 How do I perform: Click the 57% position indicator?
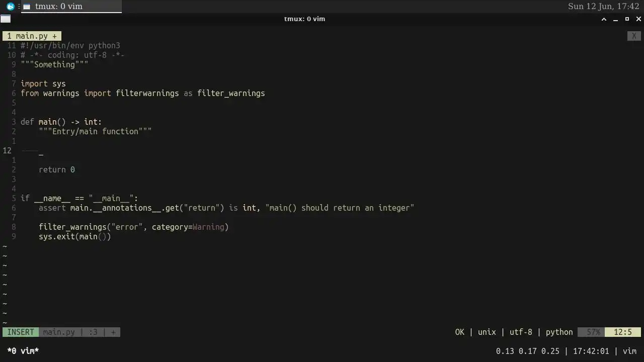point(593,332)
